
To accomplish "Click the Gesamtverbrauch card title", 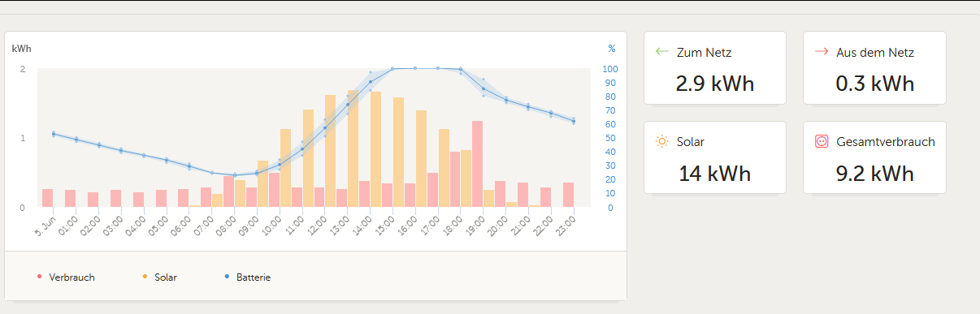I will (x=886, y=142).
